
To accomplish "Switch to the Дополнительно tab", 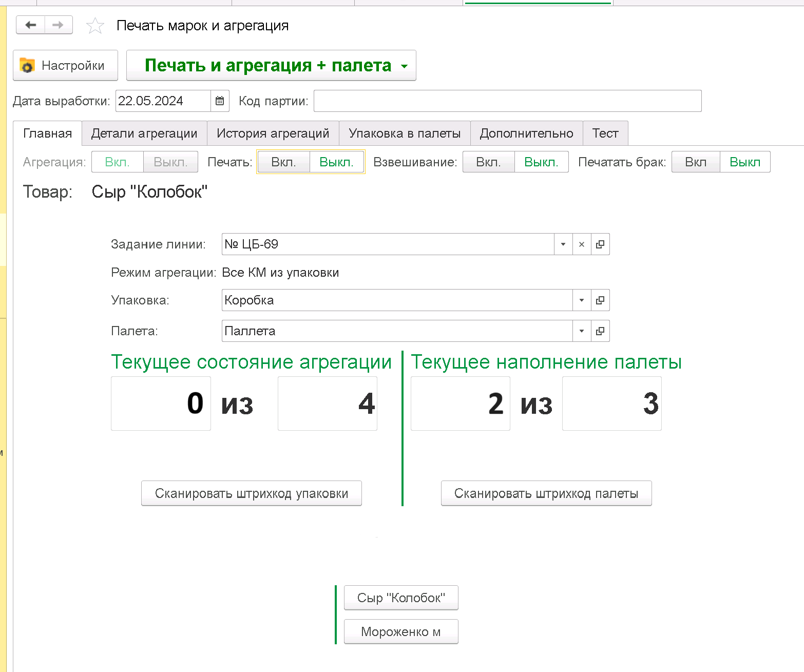I will coord(526,133).
